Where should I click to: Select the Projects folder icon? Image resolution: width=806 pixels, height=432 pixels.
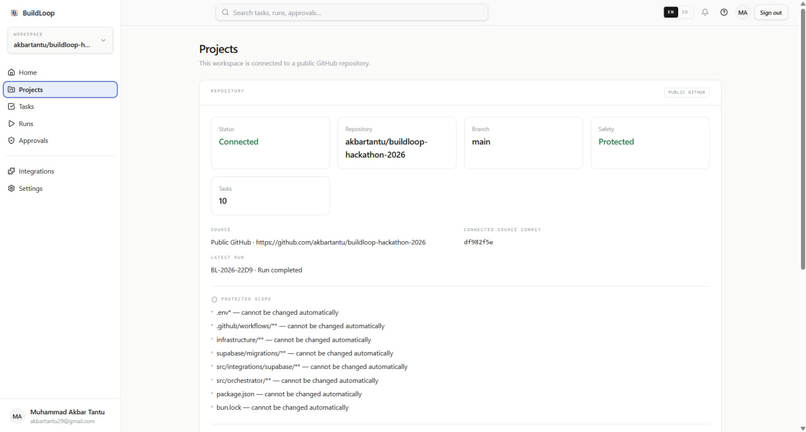tap(11, 89)
